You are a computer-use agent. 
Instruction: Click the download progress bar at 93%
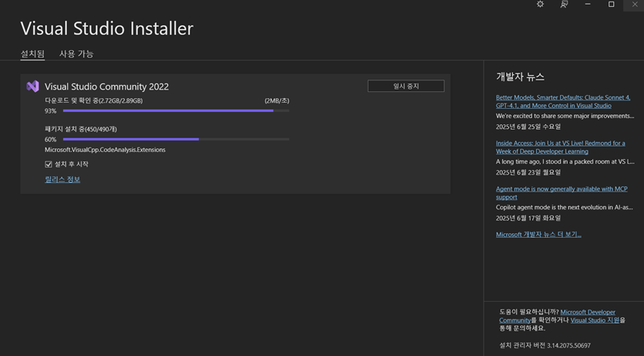(x=176, y=110)
